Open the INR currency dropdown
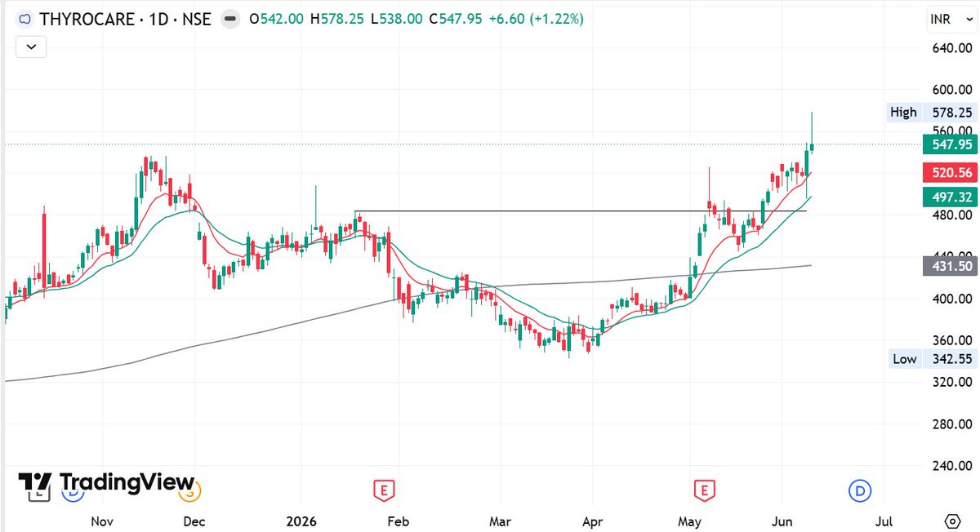 950,20
